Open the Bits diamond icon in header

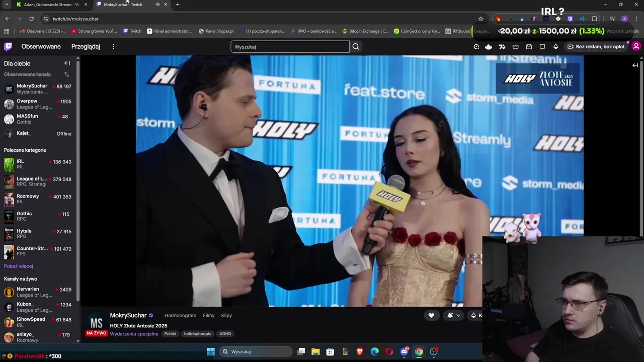coord(555,47)
